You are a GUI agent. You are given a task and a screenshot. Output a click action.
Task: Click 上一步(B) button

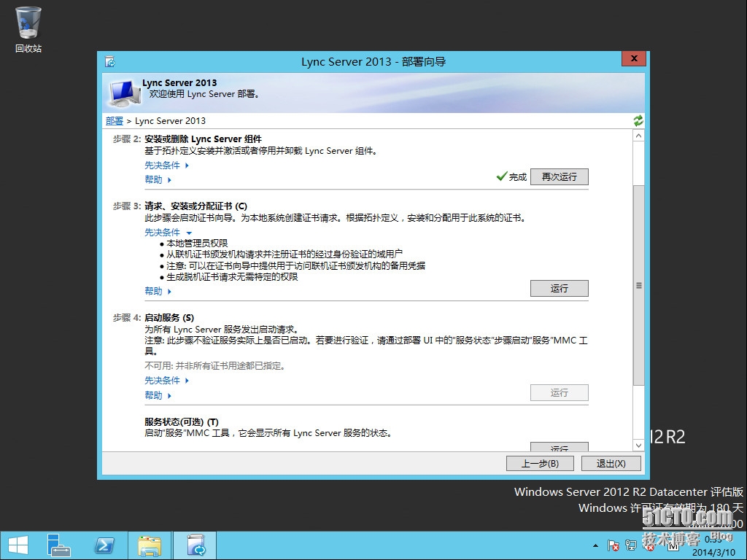tap(540, 463)
